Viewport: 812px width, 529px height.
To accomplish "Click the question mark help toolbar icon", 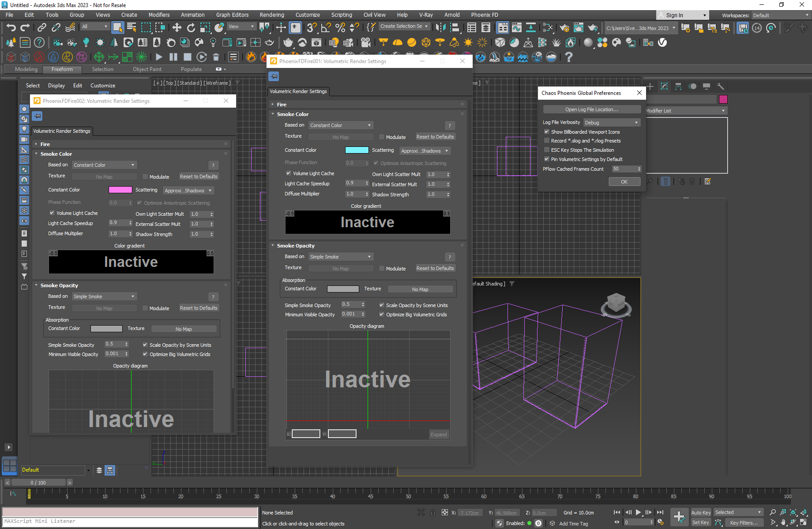I will coord(569,57).
